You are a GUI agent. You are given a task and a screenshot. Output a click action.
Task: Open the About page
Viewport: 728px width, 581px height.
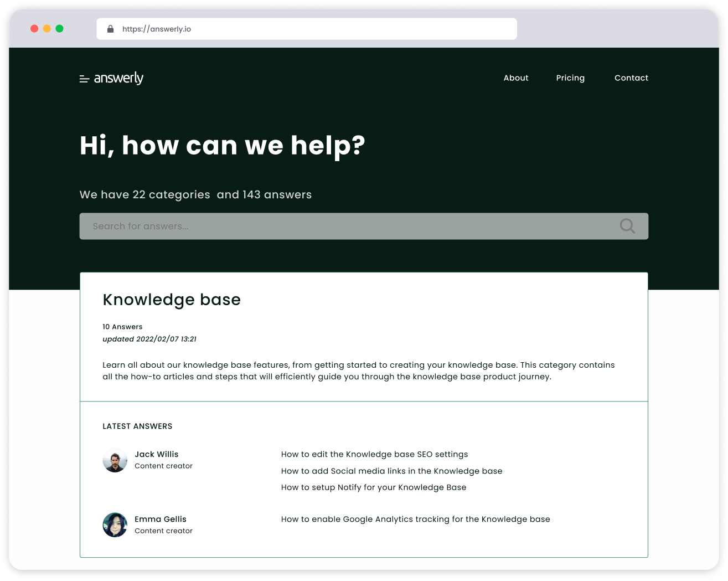(516, 78)
